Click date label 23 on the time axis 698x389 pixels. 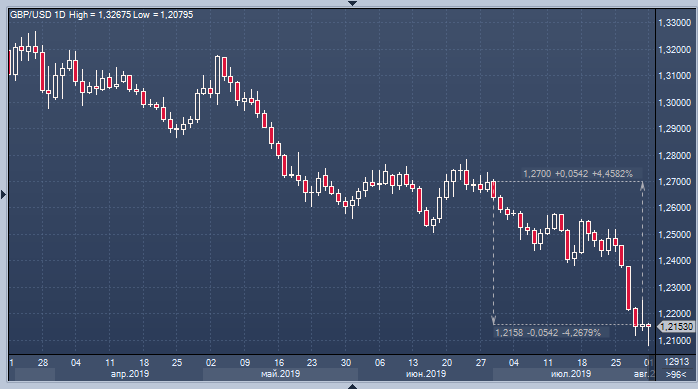312,362
